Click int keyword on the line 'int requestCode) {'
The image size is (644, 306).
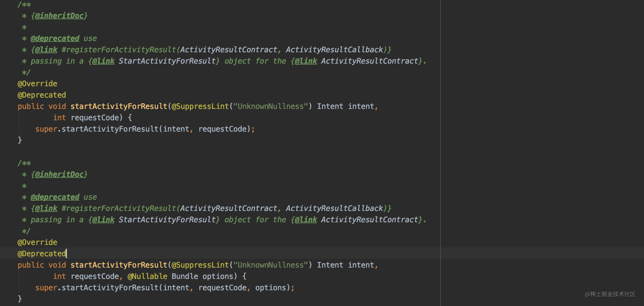click(59, 118)
